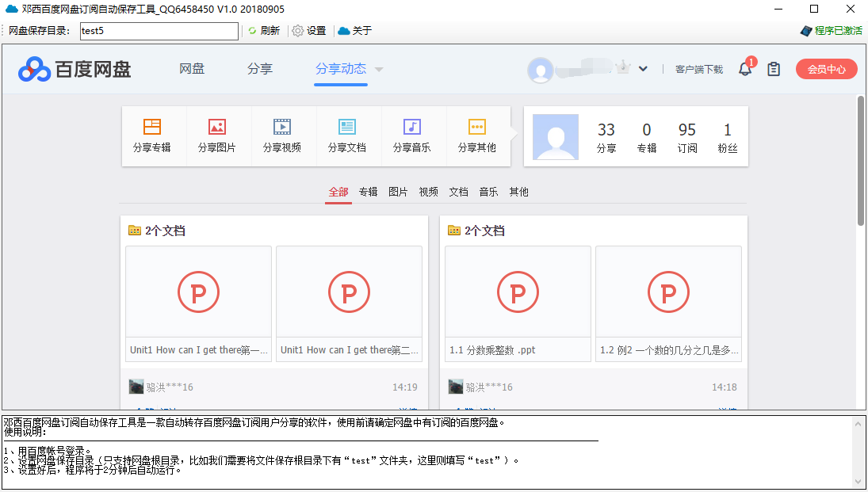Expand the account dropdown chevron
Screen dimensions: 868x492
(643, 69)
